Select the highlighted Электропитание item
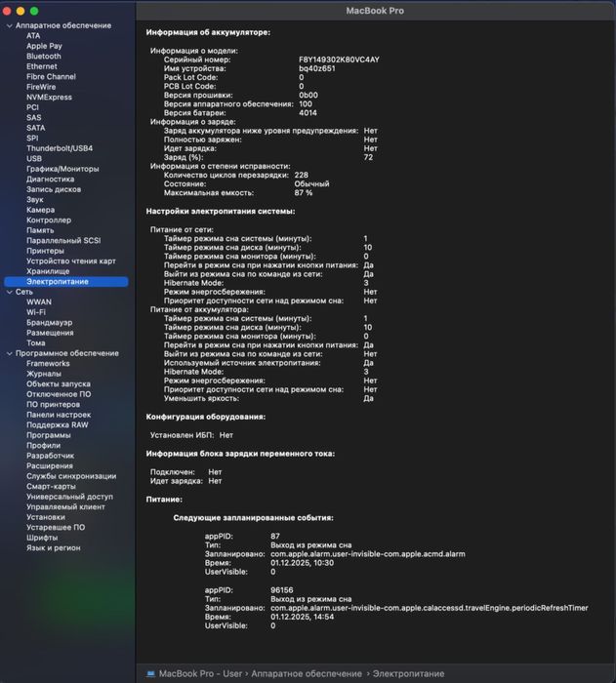 [66, 282]
